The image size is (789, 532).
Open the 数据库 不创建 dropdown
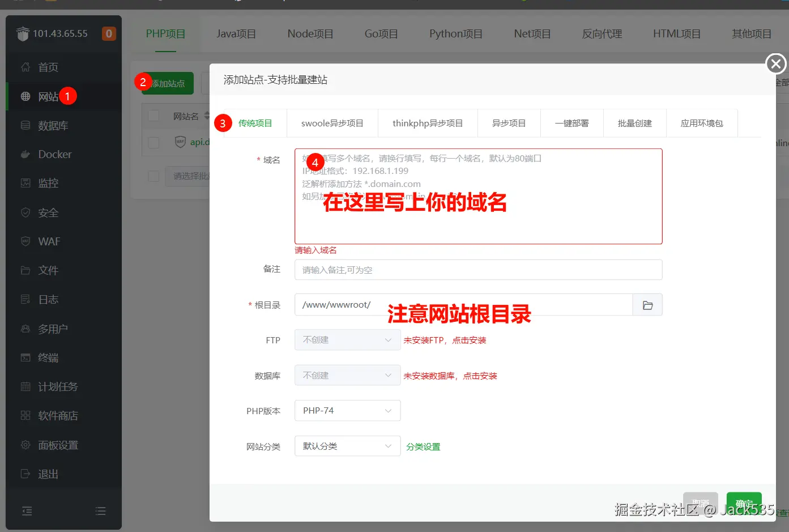click(348, 376)
